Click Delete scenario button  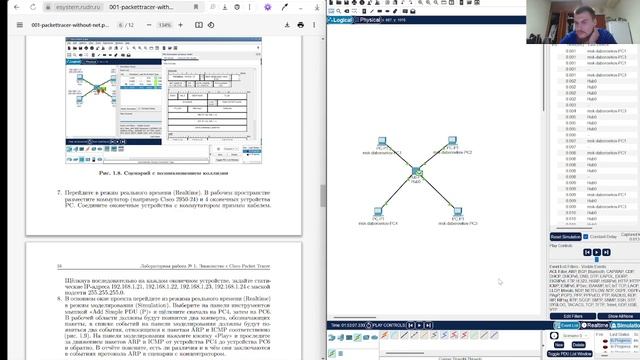click(578, 345)
